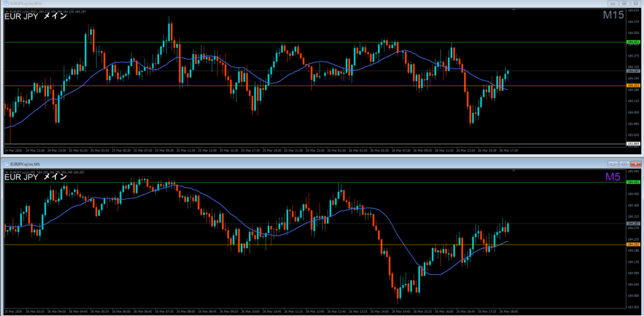
Task: Open the small triangle menu beside EURJPY.oj1m,M5 chart header
Action: 6,172
